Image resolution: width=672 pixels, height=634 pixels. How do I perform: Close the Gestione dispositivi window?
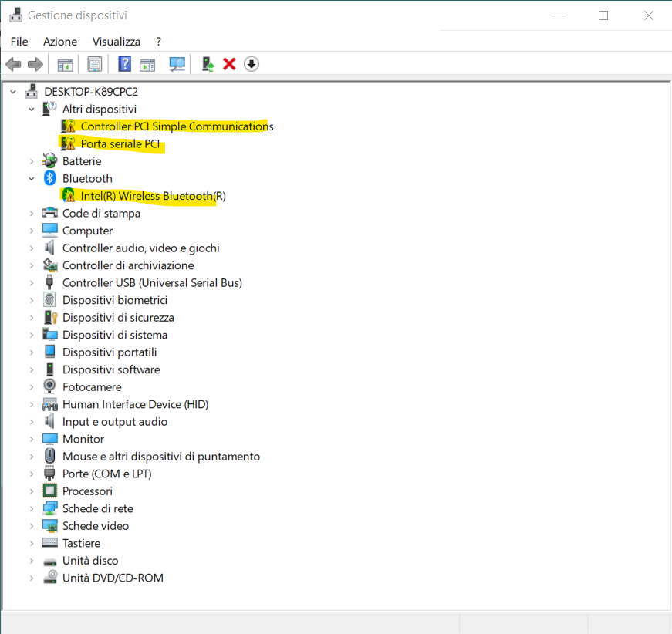[x=648, y=15]
